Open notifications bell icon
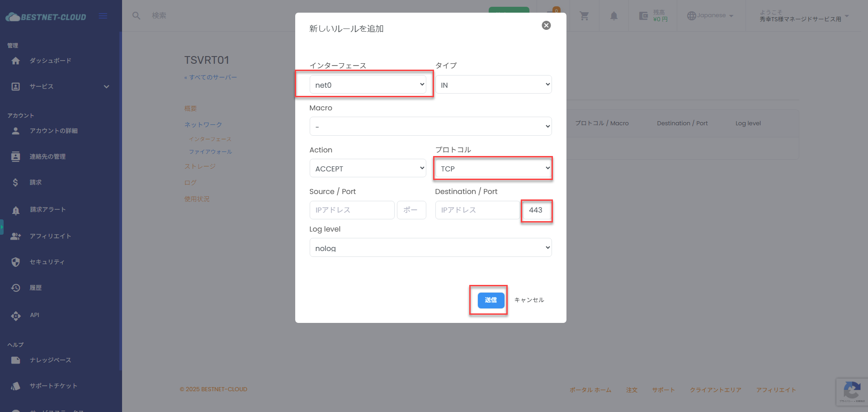Viewport: 868px width, 412px height. point(613,16)
